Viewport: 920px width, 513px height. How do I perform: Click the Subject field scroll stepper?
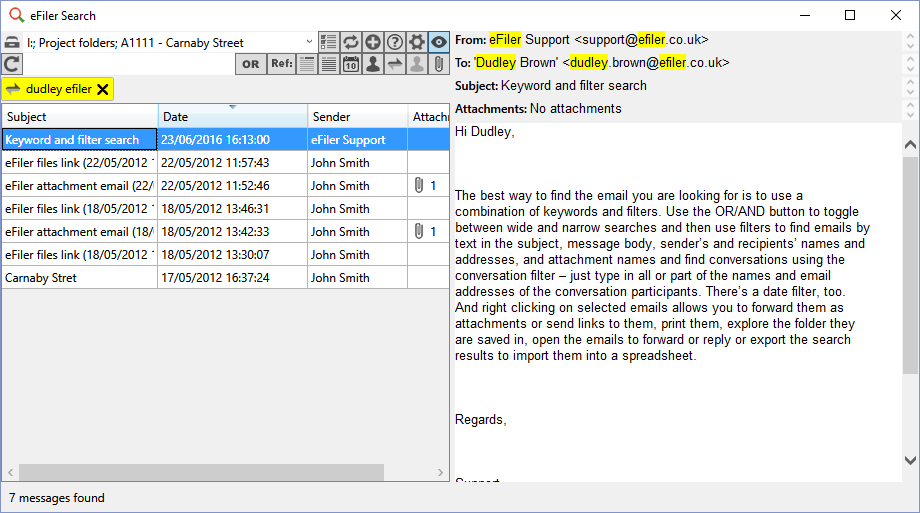click(x=911, y=86)
